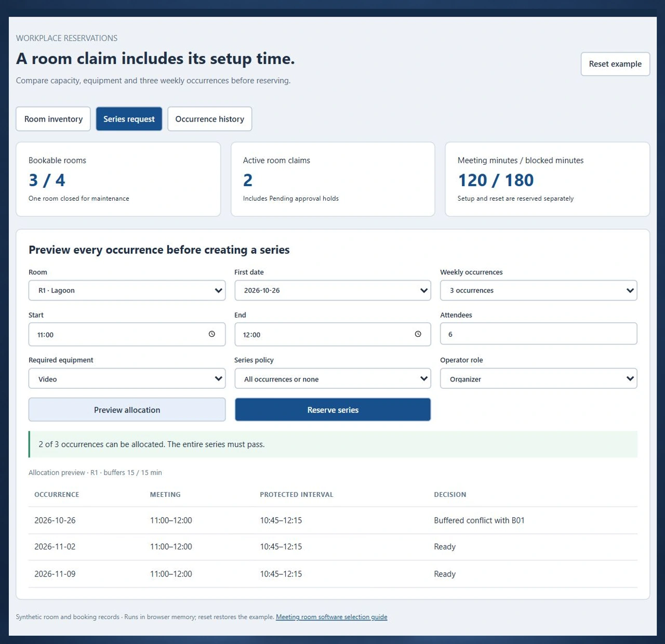Click the 11:00–12:00 meeting for 2026-11-02
665x644 pixels.
[x=171, y=547]
